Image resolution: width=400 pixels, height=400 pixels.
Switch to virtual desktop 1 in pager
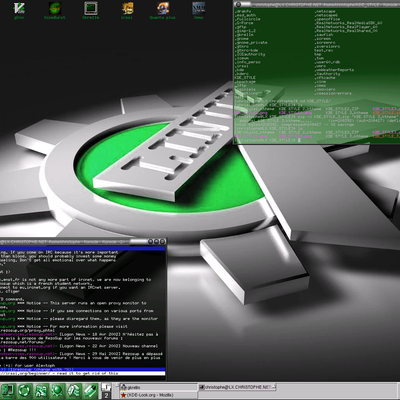(x=106, y=387)
